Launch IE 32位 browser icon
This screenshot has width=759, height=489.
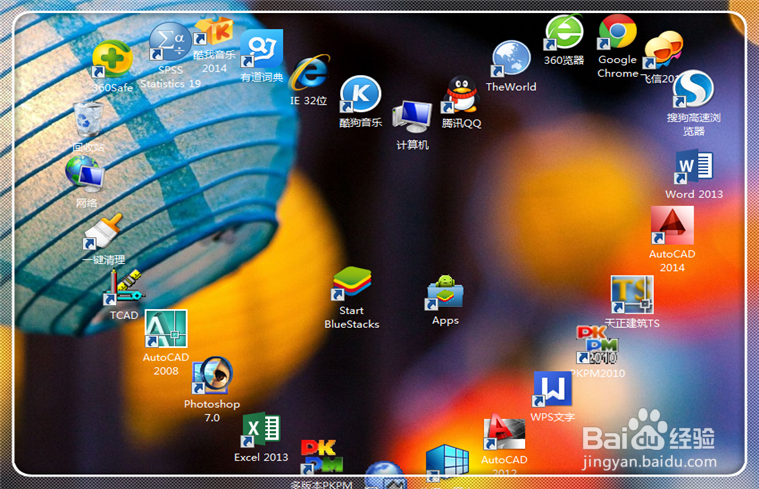[310, 73]
